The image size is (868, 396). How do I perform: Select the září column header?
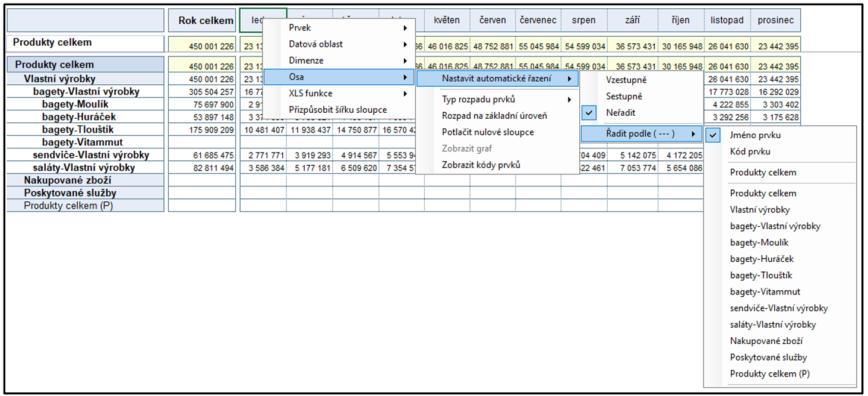coord(633,20)
